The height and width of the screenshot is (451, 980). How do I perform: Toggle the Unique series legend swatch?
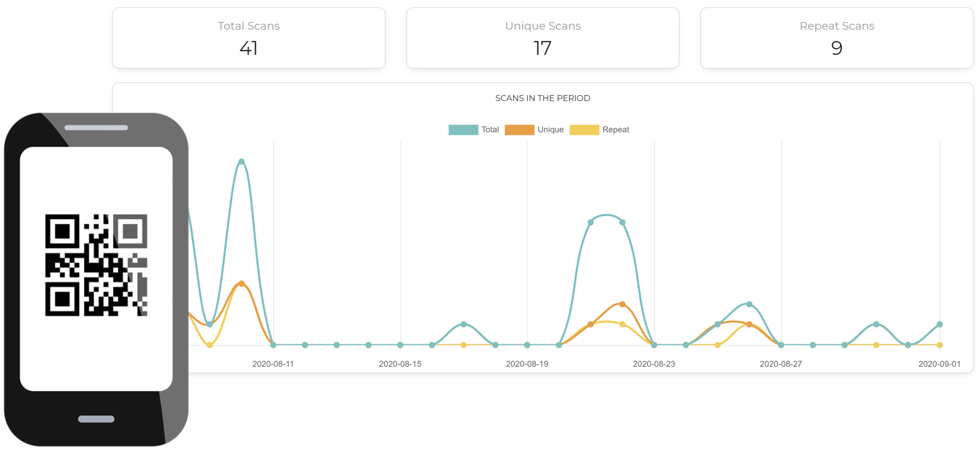point(519,130)
